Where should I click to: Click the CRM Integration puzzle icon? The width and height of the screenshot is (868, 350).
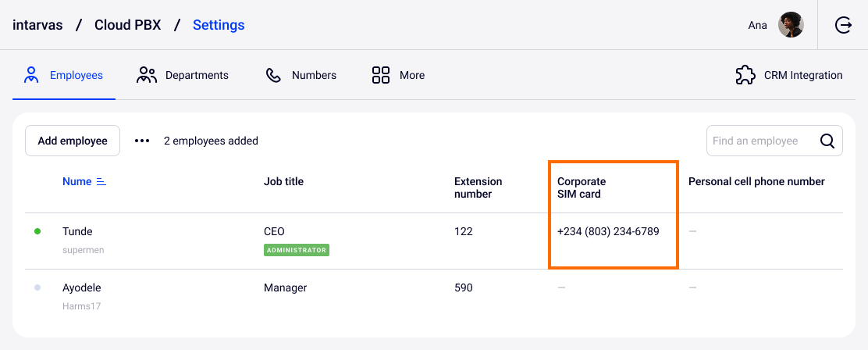pyautogui.click(x=745, y=75)
